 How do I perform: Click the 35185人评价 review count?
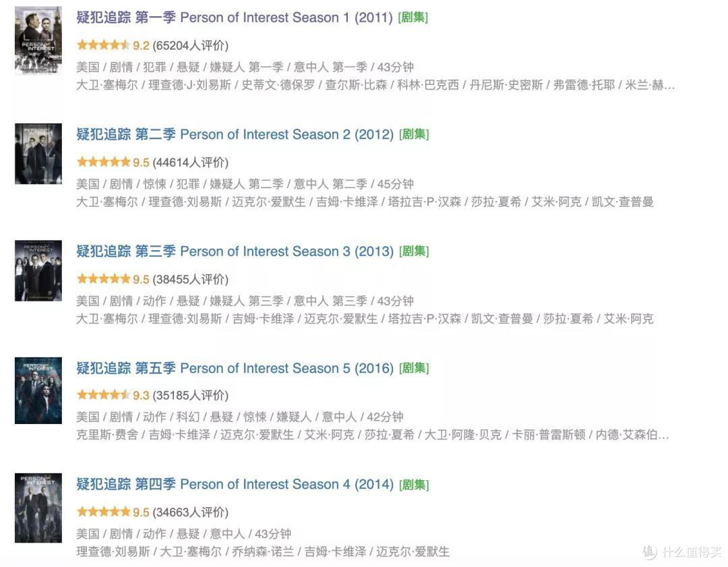point(190,396)
